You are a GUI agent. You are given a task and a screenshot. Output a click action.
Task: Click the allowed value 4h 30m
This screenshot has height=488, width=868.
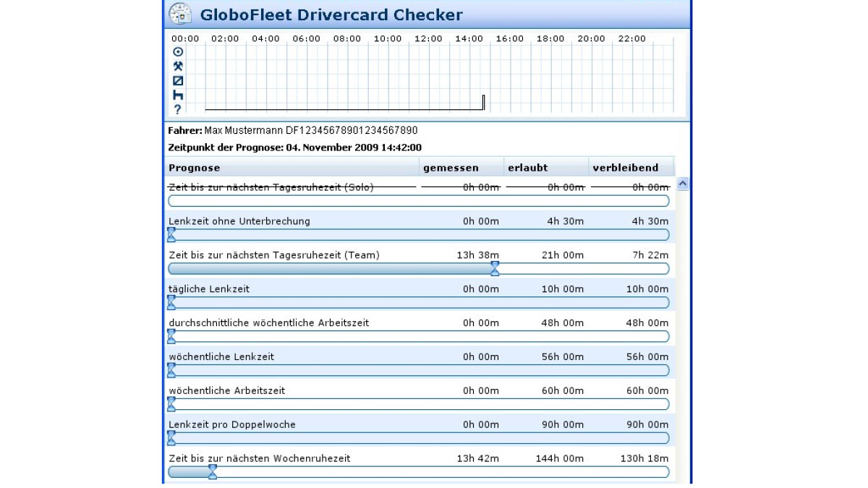pyautogui.click(x=566, y=221)
